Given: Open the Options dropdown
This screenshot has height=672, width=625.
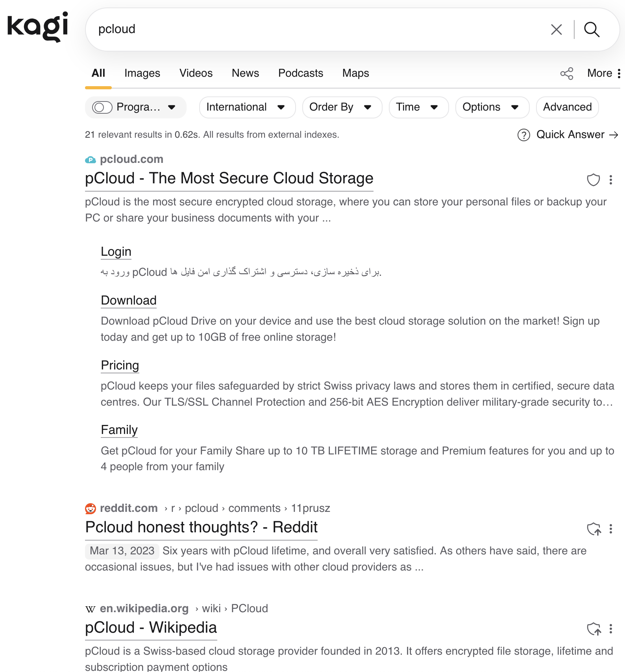Looking at the screenshot, I should point(492,107).
